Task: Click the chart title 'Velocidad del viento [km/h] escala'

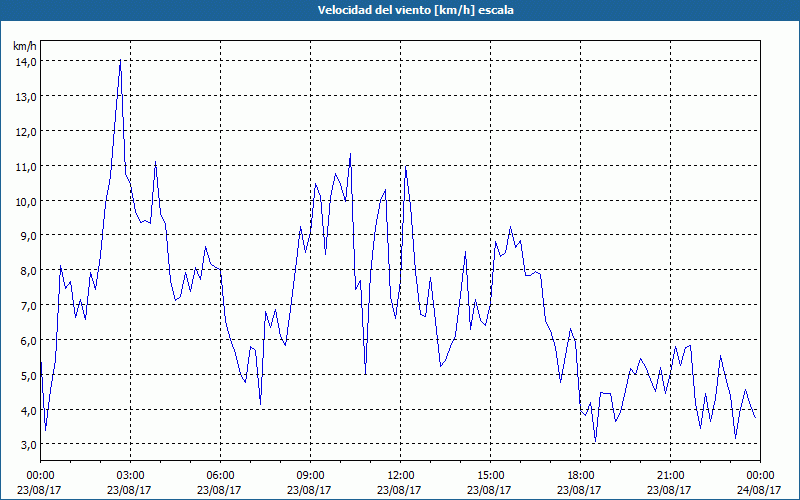Action: [x=415, y=10]
